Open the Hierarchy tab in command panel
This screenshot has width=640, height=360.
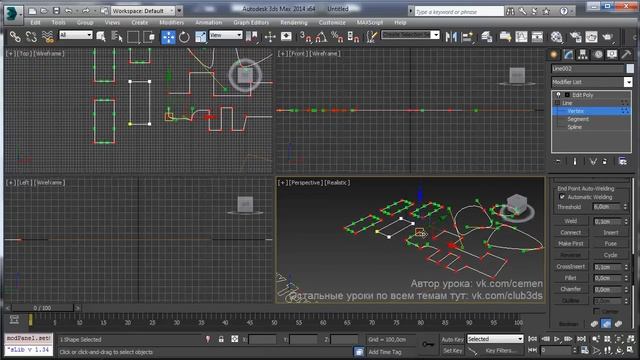[583, 55]
